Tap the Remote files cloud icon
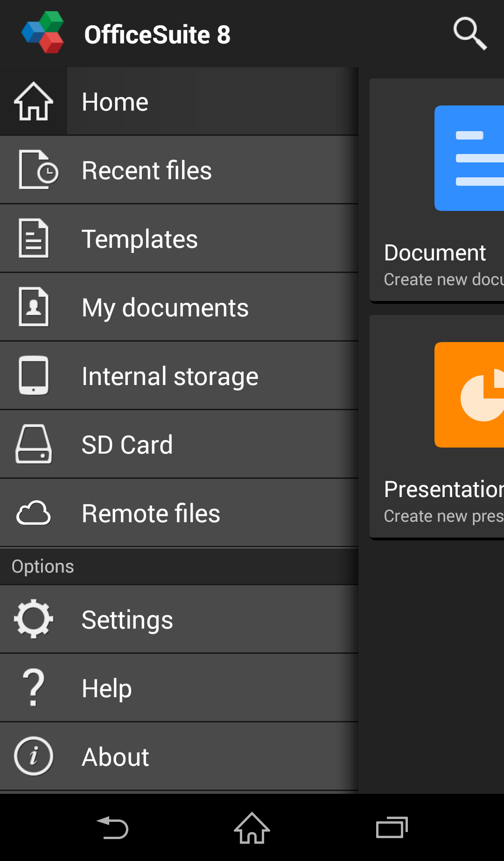 [34, 513]
